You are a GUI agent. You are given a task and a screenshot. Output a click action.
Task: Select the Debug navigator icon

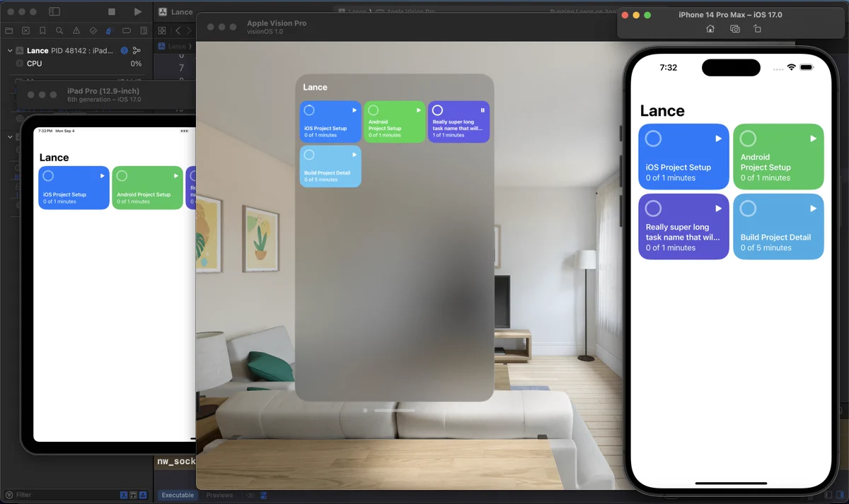109,30
